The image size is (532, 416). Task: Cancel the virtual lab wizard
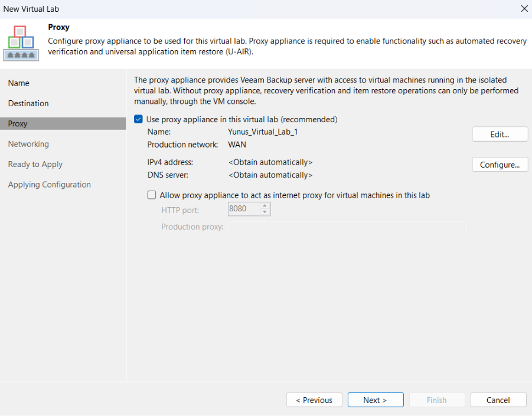point(498,400)
